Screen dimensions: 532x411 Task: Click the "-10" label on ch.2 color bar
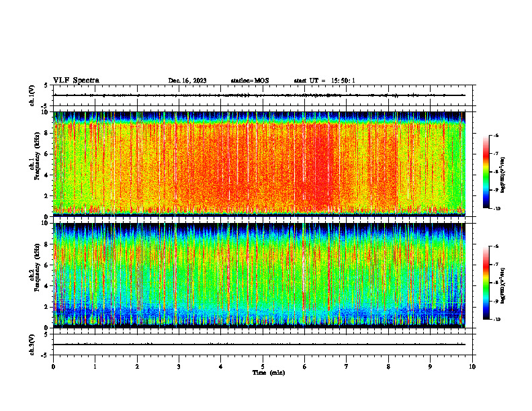pos(496,320)
